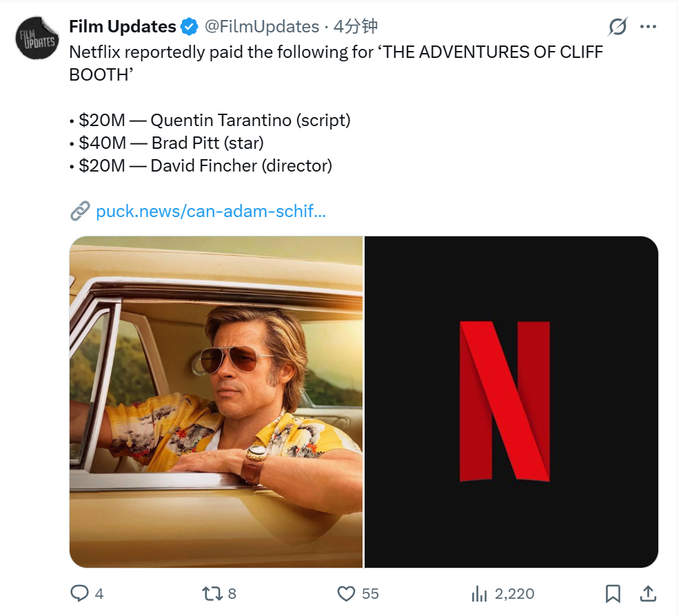Image resolution: width=681 pixels, height=616 pixels.
Task: Click the blue verified checkmark badge
Action: [189, 27]
